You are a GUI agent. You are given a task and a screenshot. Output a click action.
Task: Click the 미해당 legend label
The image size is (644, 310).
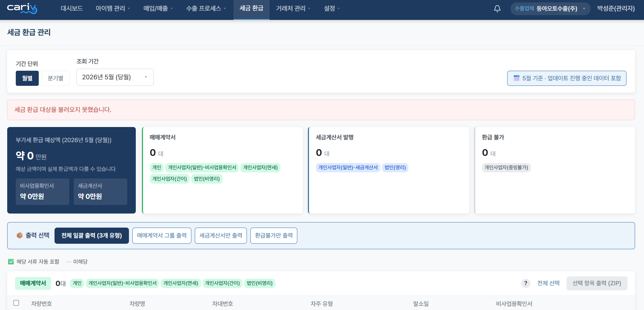80,262
